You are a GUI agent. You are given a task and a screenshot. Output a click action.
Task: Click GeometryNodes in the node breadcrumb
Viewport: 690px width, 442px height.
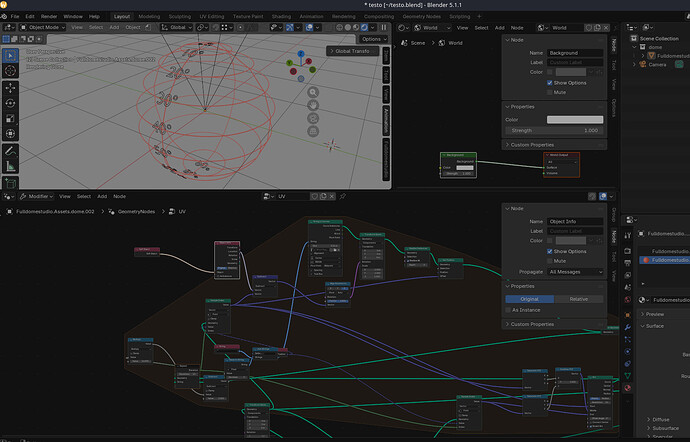pyautogui.click(x=136, y=212)
